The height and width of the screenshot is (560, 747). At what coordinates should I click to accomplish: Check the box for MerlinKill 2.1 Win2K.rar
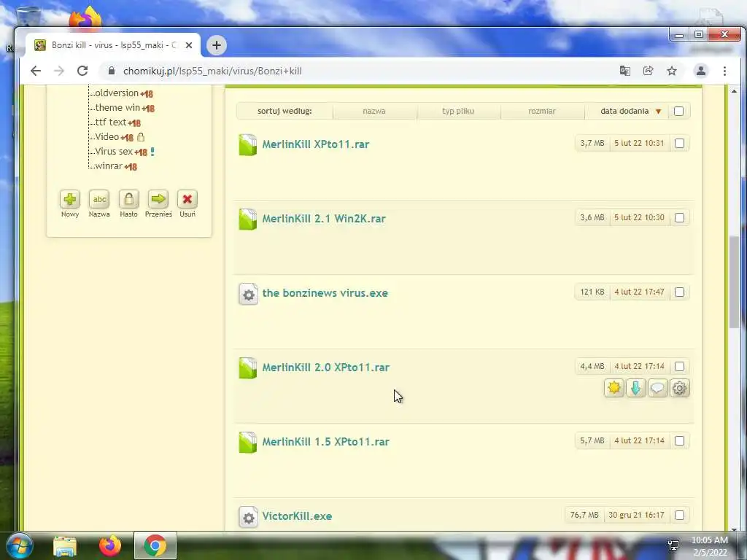pyautogui.click(x=680, y=217)
